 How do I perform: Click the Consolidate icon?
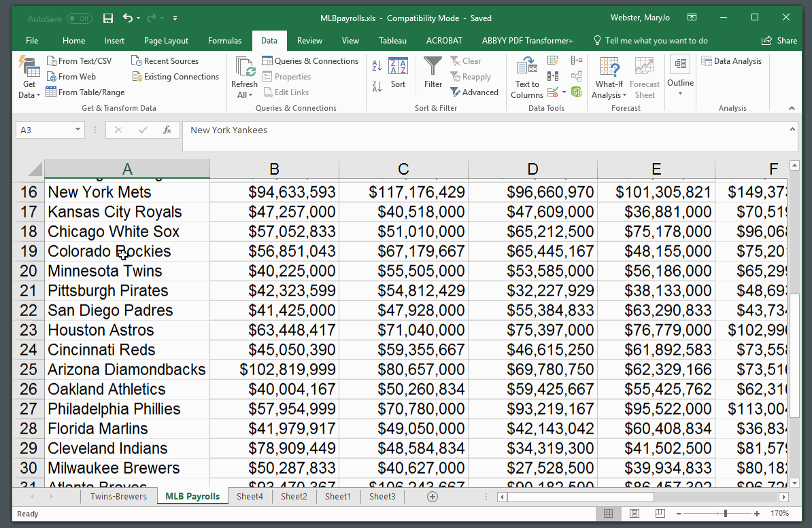(x=577, y=61)
